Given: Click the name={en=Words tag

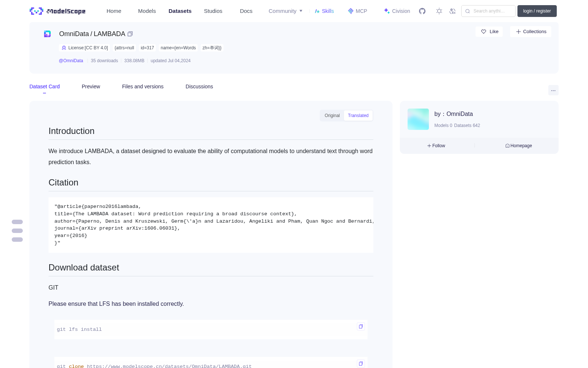Looking at the screenshot, I should click(178, 48).
